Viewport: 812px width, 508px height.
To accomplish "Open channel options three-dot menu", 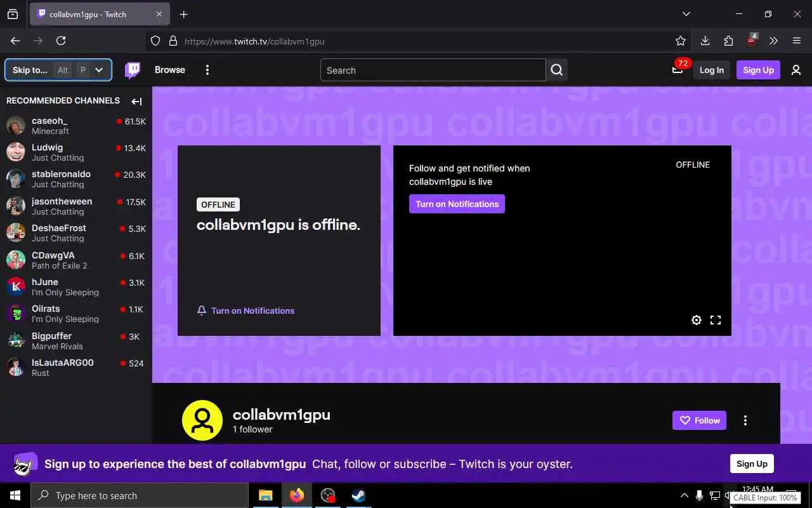I will (745, 420).
